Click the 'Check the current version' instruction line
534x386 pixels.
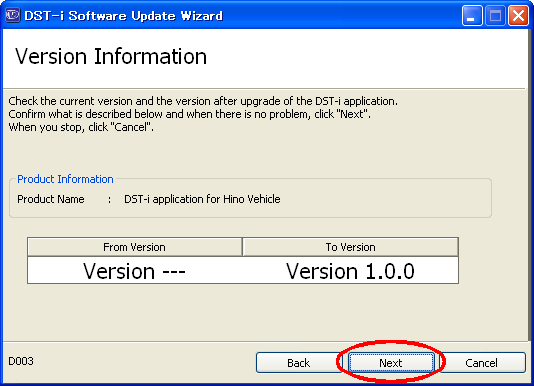coord(203,101)
